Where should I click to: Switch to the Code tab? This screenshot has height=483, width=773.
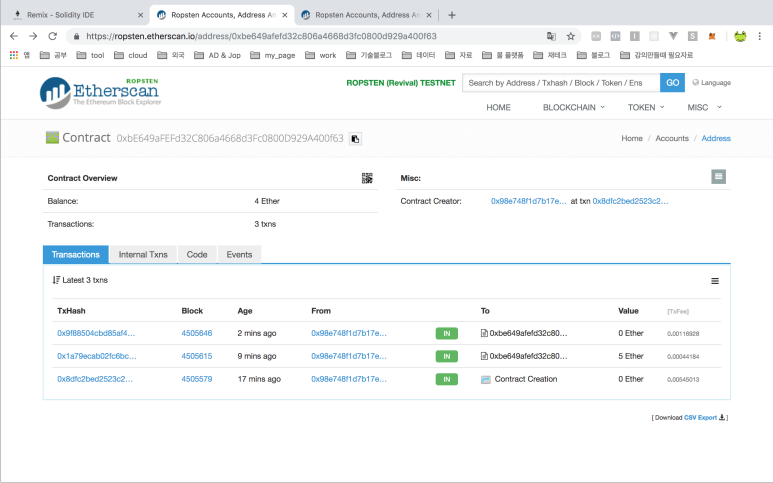[197, 254]
